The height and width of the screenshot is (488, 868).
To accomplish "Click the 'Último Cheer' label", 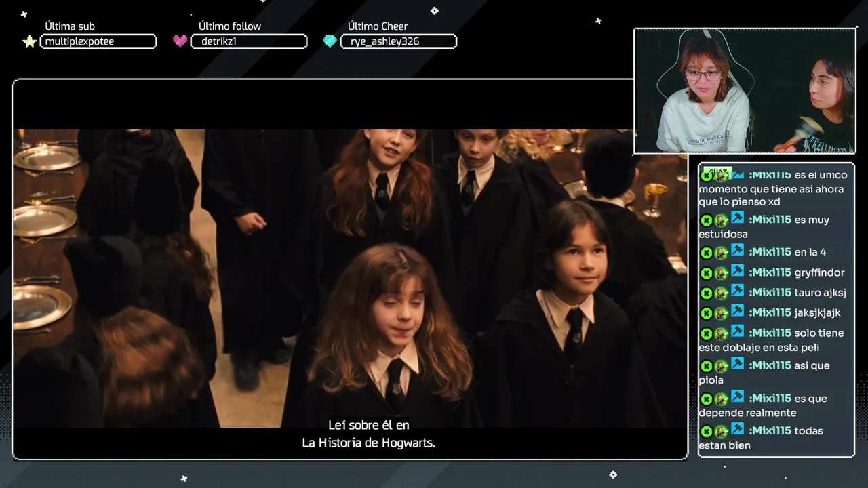I will pos(378,26).
